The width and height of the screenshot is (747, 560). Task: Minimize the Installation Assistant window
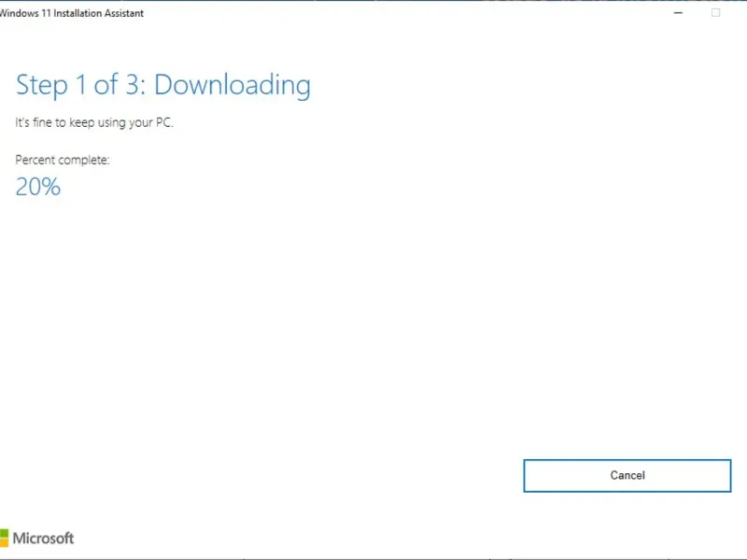click(678, 13)
